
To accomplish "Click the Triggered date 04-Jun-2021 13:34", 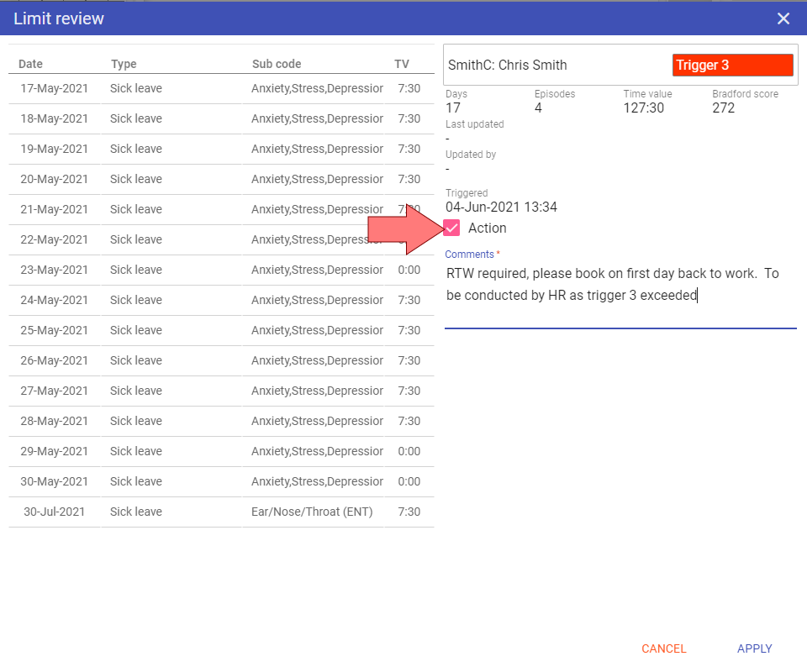I will (x=501, y=207).
